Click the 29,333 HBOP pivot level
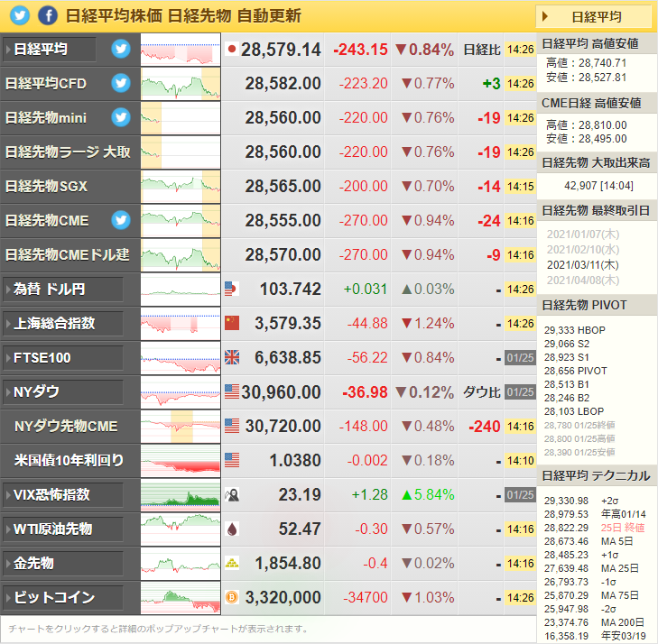658x644 pixels. 574,330
